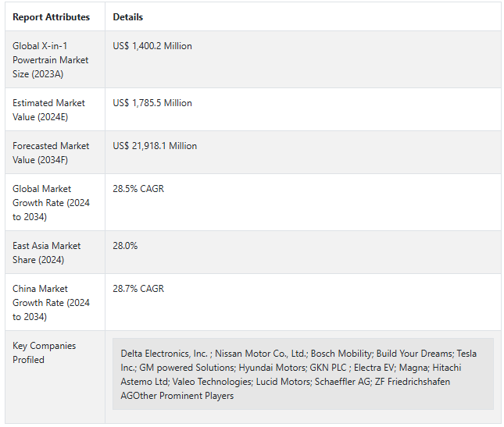Image resolution: width=504 pixels, height=427 pixels.
Task: Click the 28.7% CAGR value
Action: point(138,289)
